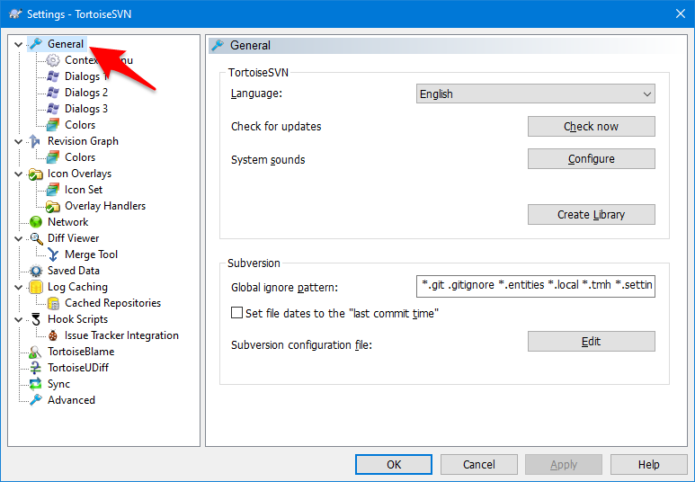This screenshot has height=482, width=695.
Task: Select Dialogs 2 settings page
Action: coord(86,93)
